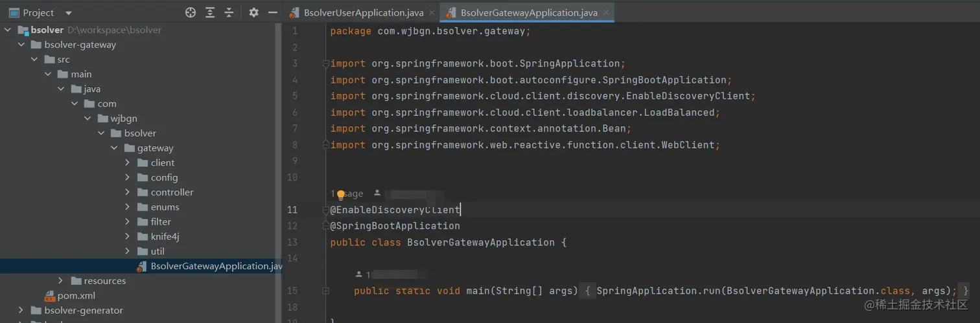Collapse the bsolver package node
The image size is (980, 323).
tap(101, 133)
